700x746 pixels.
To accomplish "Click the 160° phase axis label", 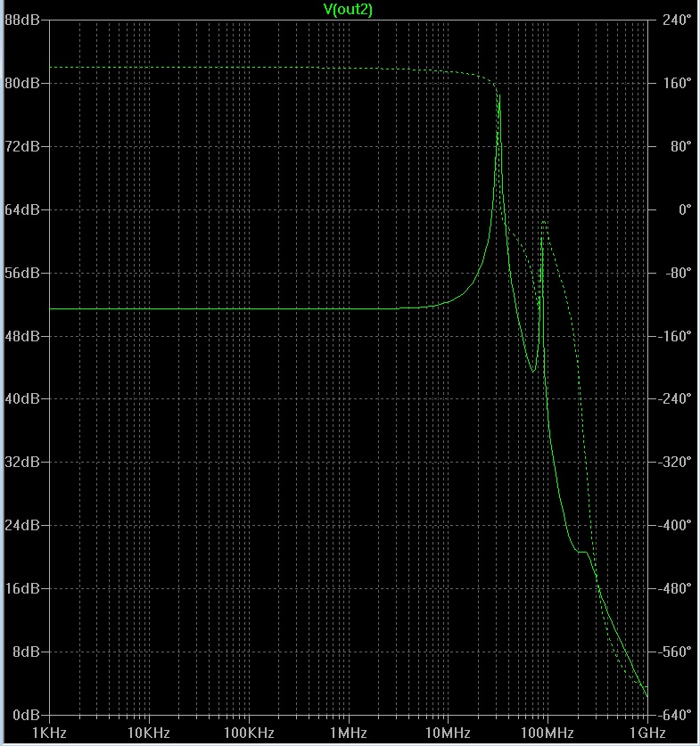I will [677, 83].
